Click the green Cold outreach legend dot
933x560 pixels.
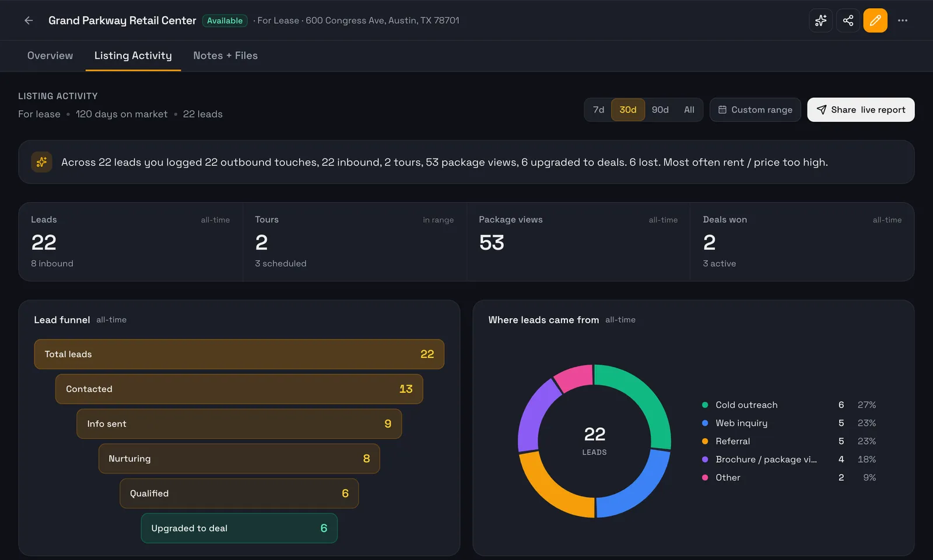click(x=705, y=405)
